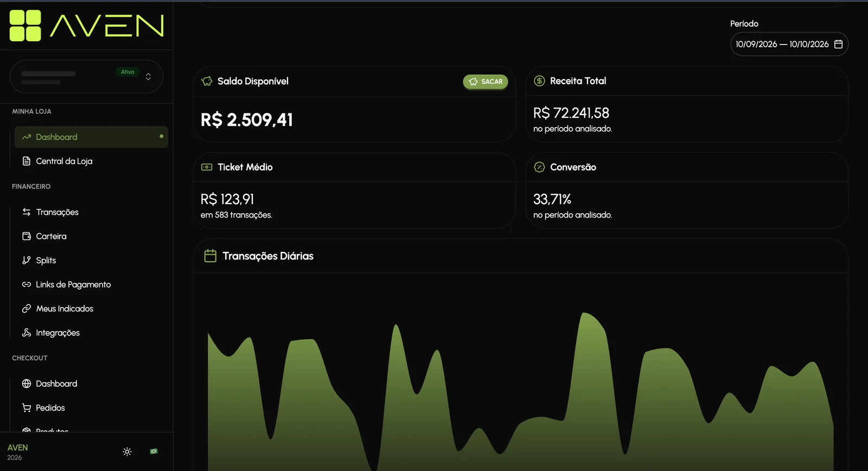Screen dimensions: 868x471
Task: Click the Transações swap-arrows icon
Action: (27, 212)
